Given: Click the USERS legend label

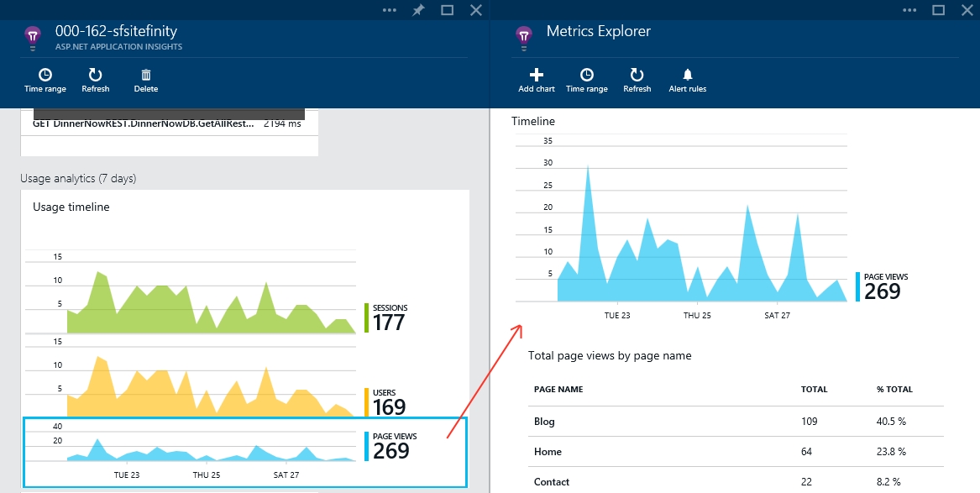Looking at the screenshot, I should (385, 392).
